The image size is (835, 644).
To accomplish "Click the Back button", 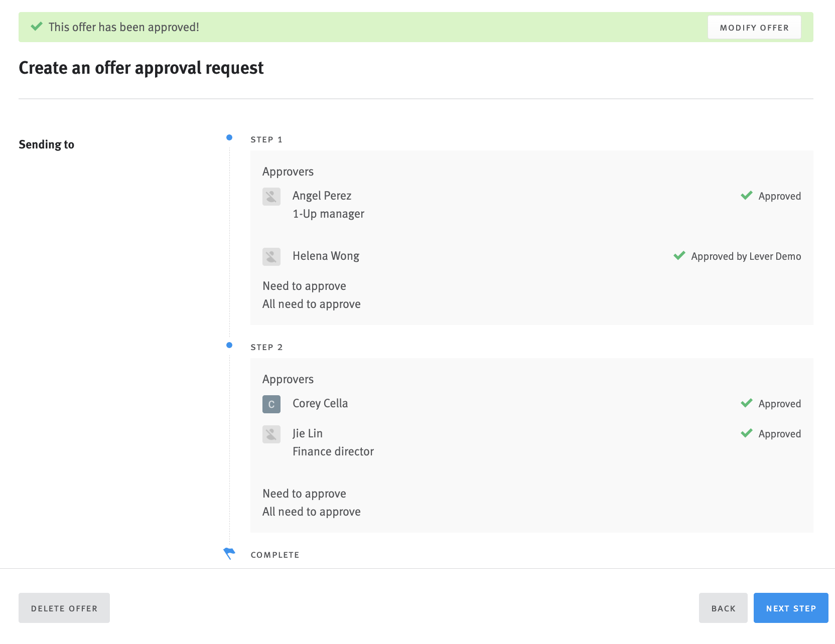I will 723,607.
